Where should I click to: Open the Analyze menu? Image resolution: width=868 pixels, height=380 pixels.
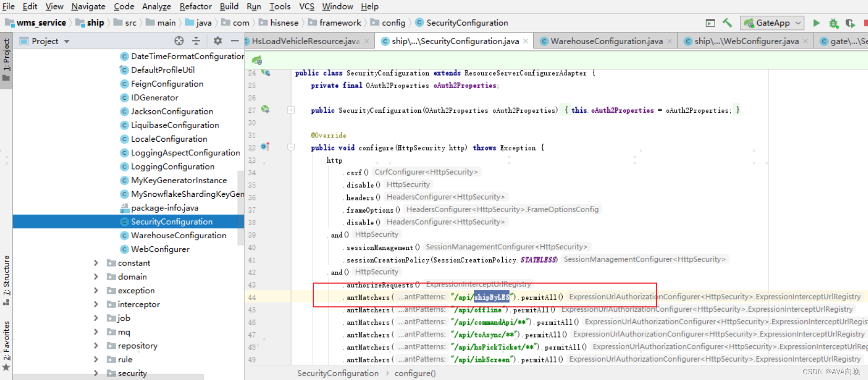pos(157,6)
